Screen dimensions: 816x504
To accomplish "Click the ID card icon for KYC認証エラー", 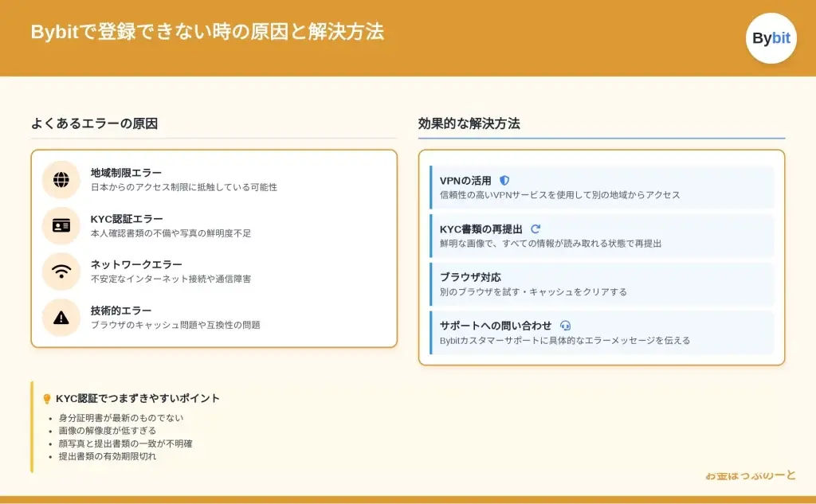I will [x=61, y=226].
